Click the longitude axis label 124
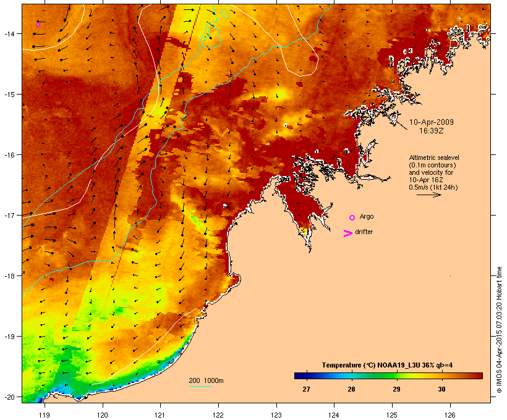 tap(334, 415)
